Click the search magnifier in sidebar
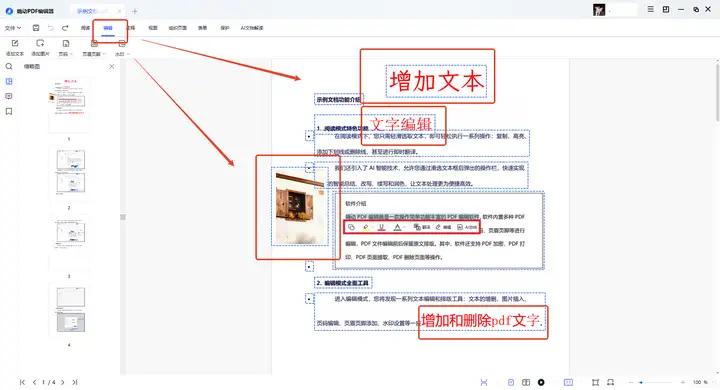 (x=9, y=67)
